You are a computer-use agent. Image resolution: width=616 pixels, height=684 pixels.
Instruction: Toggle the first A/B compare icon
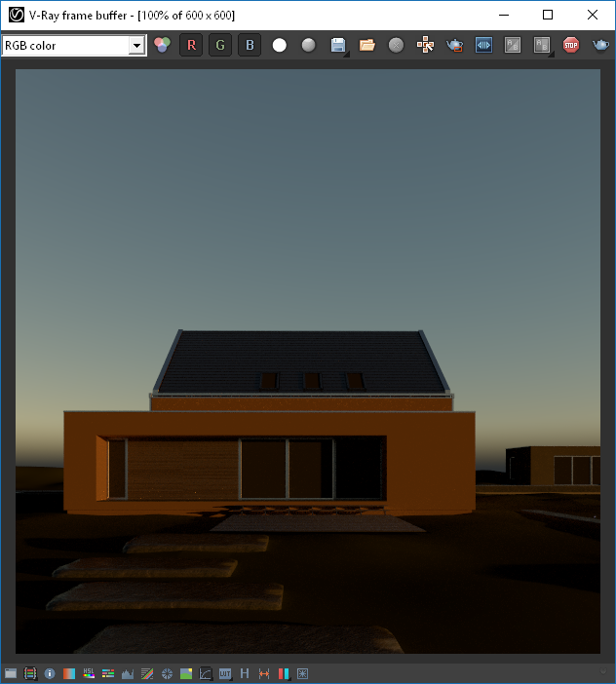tap(513, 45)
